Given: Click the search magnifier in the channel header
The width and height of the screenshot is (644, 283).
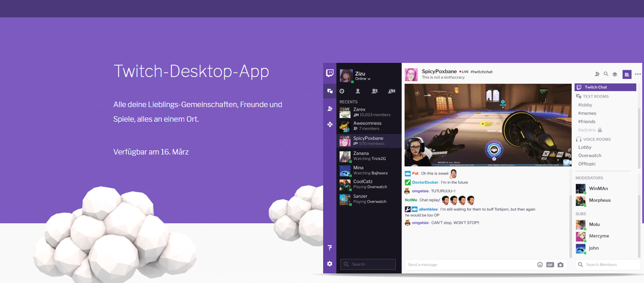Looking at the screenshot, I should [606, 74].
